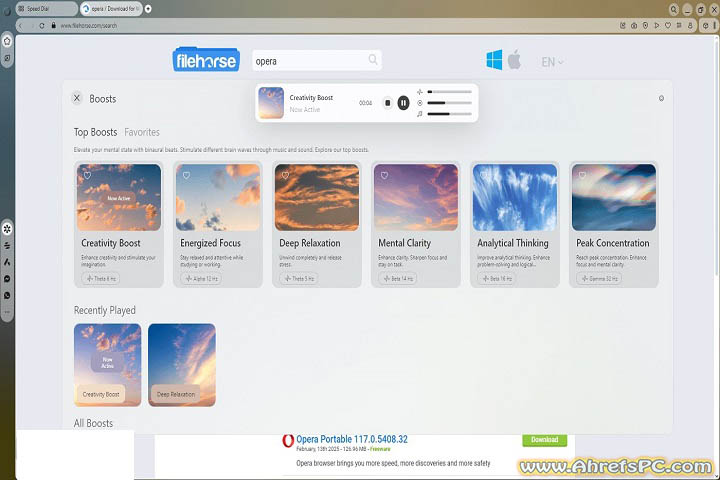Open the profile account toolbar icon
The image size is (720, 480).
[690, 26]
